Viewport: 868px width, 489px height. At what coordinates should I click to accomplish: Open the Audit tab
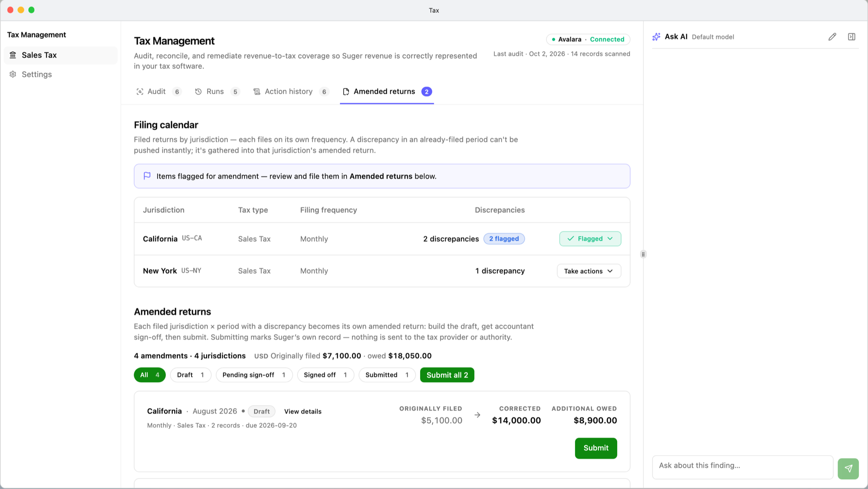click(x=158, y=92)
